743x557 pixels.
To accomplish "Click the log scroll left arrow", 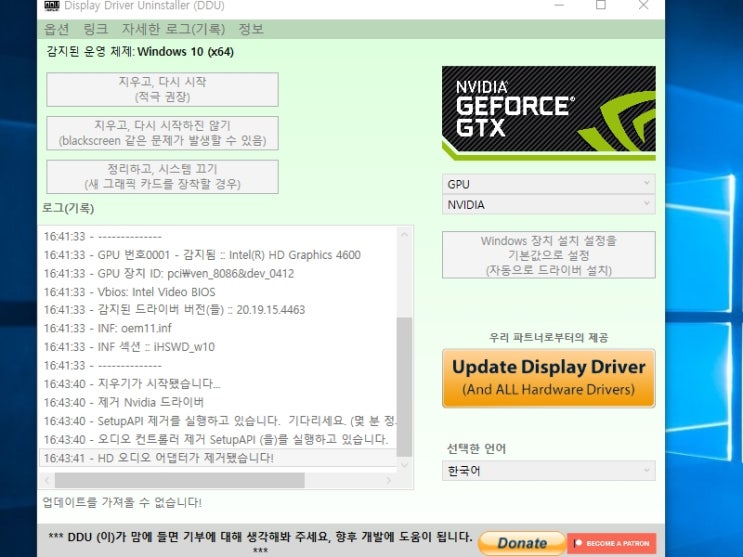I will point(47,480).
